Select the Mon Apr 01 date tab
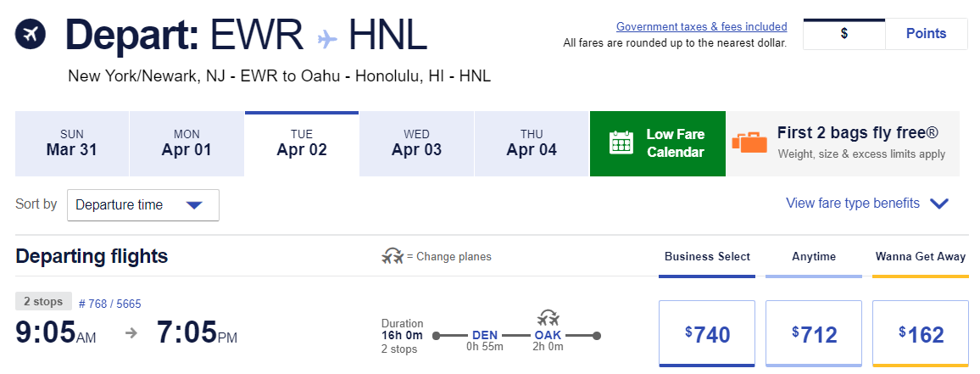Viewport: 980px width, 374px height. [187, 143]
